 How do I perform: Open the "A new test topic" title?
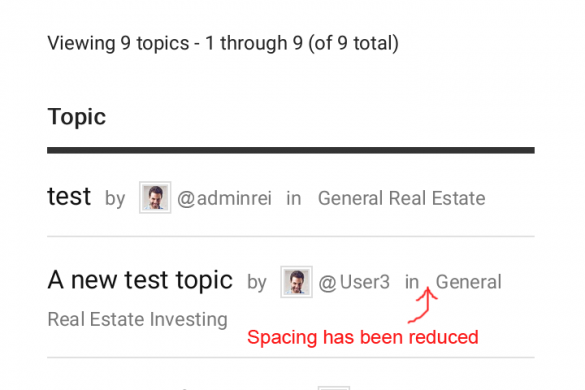click(x=140, y=280)
